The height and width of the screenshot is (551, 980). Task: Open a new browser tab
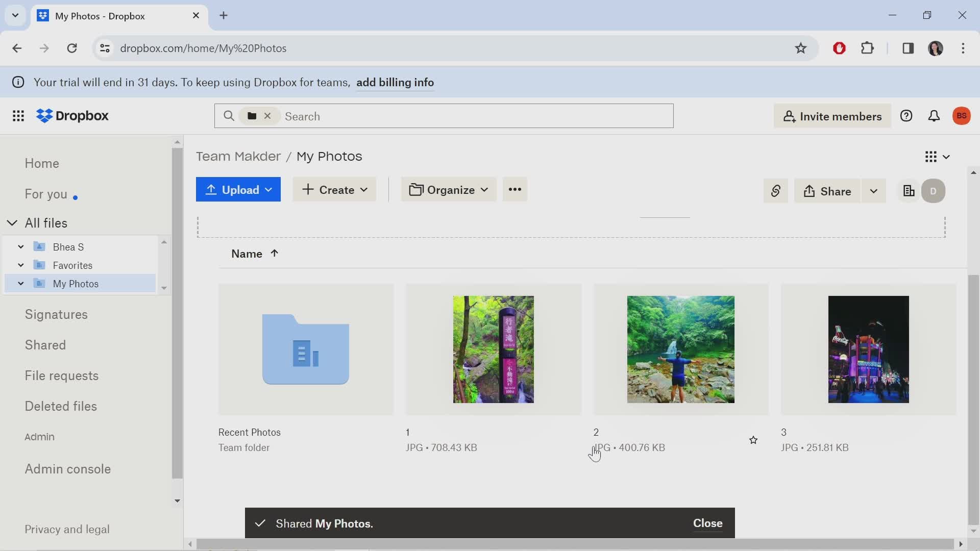[224, 16]
